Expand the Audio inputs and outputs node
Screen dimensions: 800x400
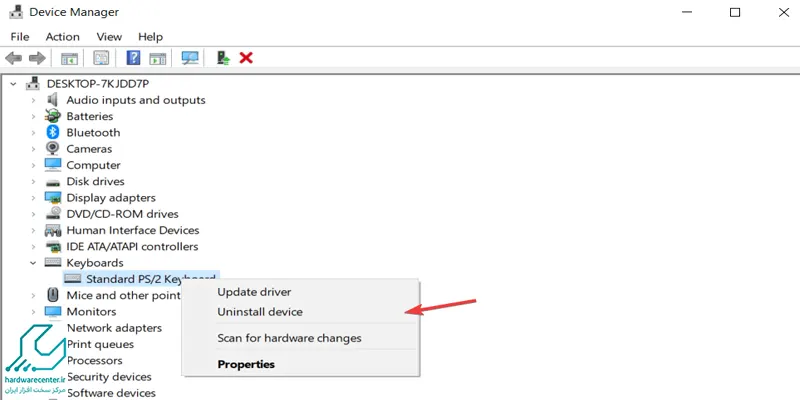tap(33, 101)
